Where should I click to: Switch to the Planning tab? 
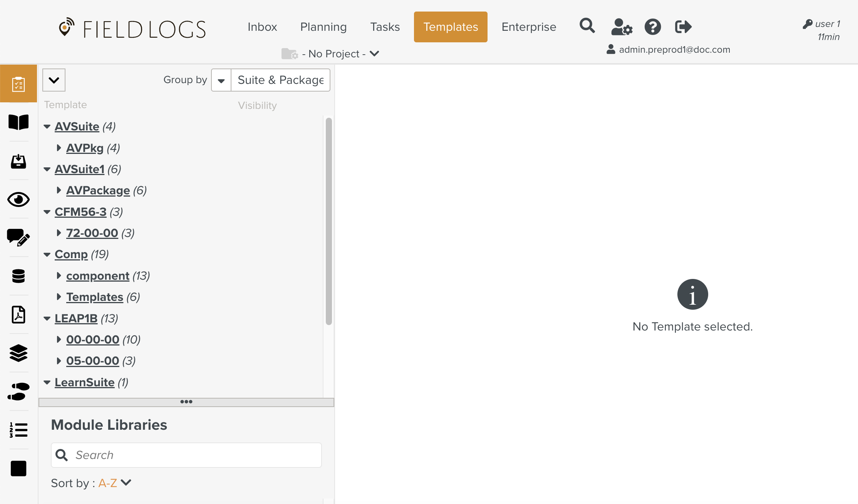tap(323, 27)
